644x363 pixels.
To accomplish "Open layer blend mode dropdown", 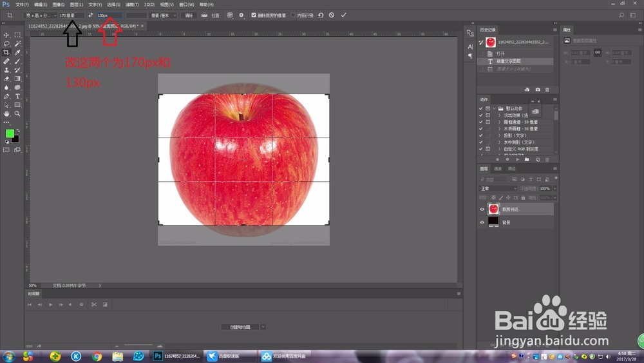I will (x=498, y=188).
